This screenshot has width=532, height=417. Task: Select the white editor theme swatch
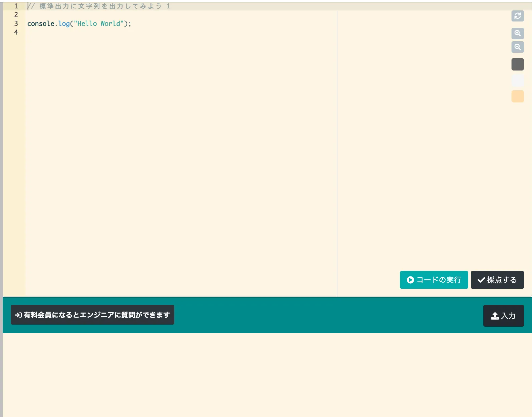(518, 81)
